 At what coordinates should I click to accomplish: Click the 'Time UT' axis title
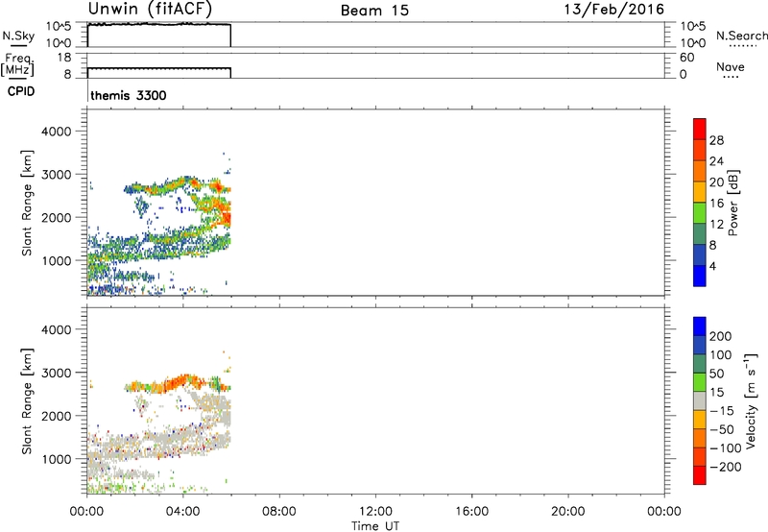375,526
